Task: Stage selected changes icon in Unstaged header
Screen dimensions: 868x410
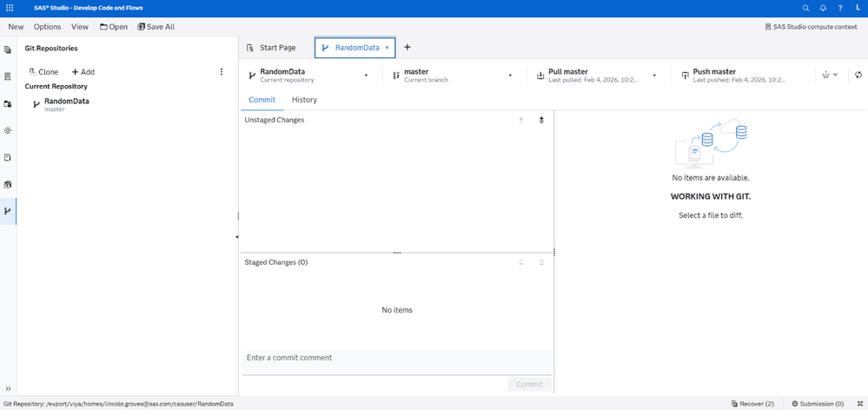Action: coord(521,120)
